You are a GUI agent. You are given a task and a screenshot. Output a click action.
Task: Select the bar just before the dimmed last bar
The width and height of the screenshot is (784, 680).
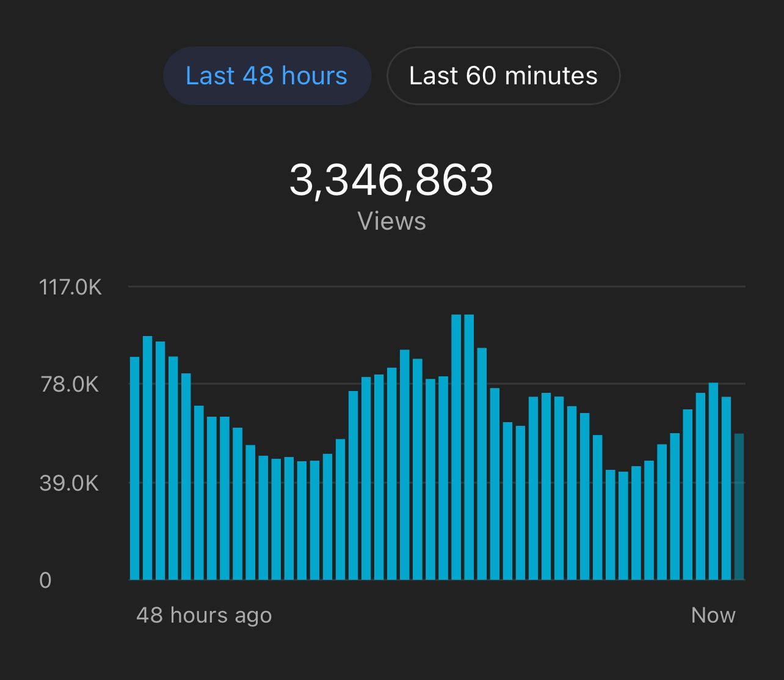click(x=726, y=488)
